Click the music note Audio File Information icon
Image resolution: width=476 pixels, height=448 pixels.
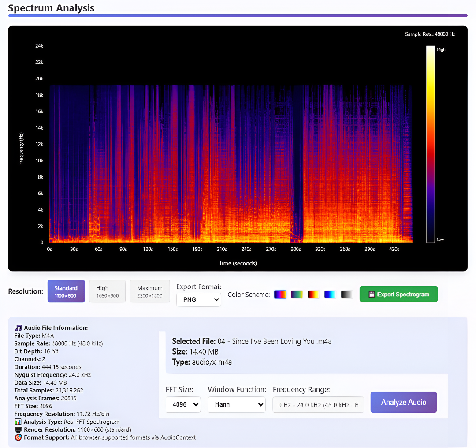pyautogui.click(x=18, y=328)
